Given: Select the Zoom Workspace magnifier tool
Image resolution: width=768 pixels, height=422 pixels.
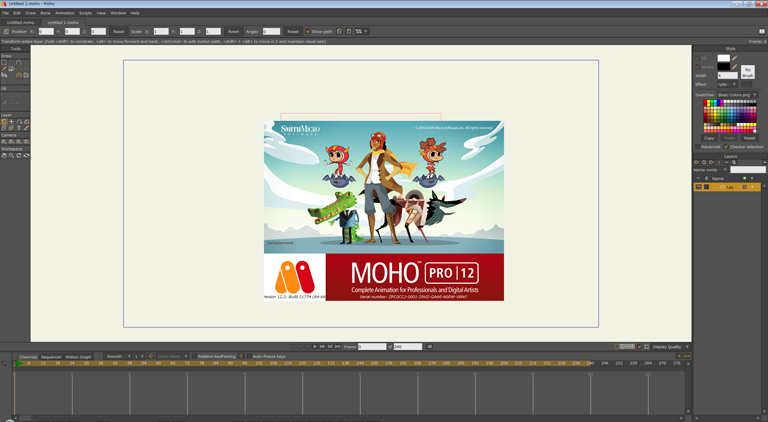Looking at the screenshot, I should click(x=11, y=156).
